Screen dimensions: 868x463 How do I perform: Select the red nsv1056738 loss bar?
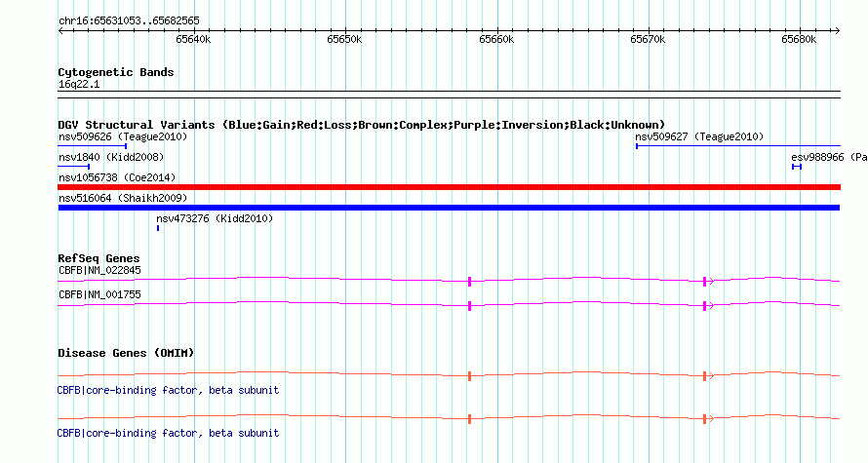449,187
